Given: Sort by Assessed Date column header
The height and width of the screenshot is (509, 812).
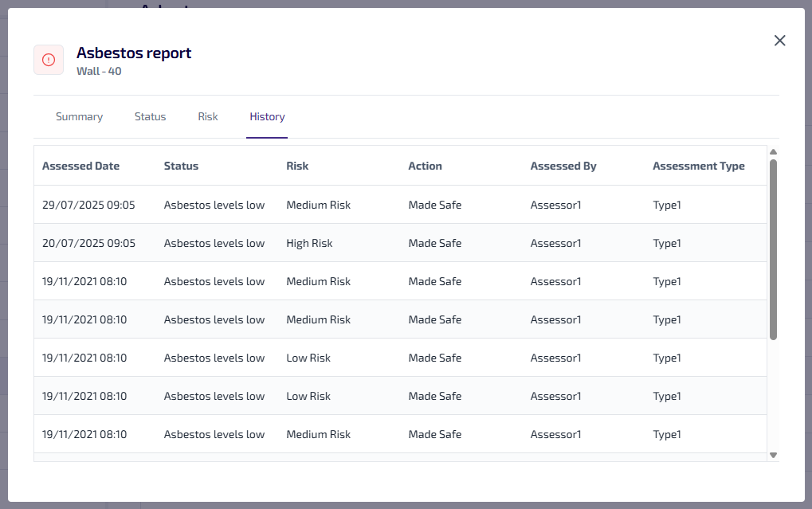Looking at the screenshot, I should (80, 166).
